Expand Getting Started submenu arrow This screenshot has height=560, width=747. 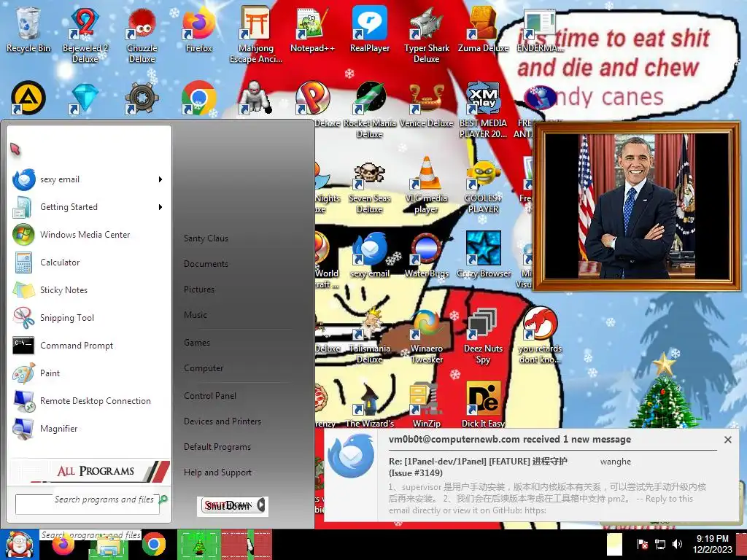pyautogui.click(x=160, y=207)
